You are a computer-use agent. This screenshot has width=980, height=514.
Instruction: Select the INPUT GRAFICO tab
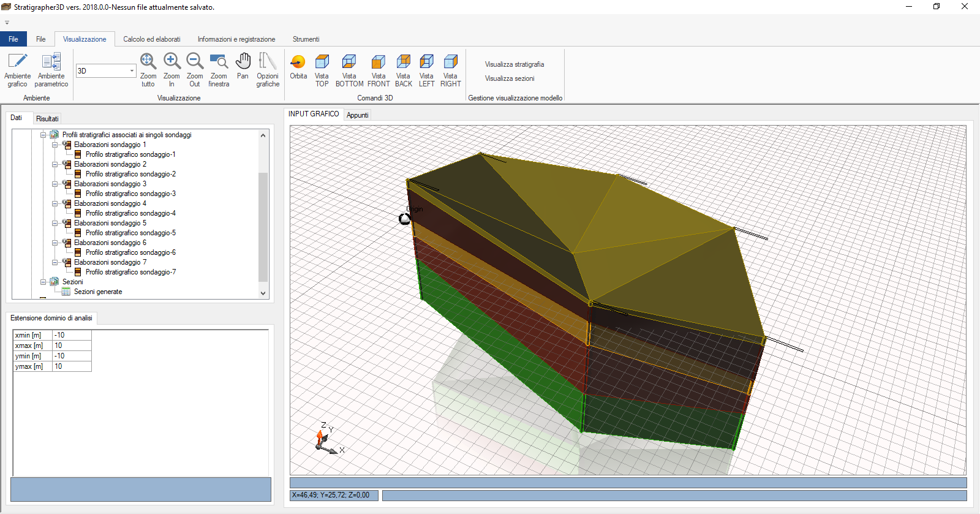tap(314, 114)
